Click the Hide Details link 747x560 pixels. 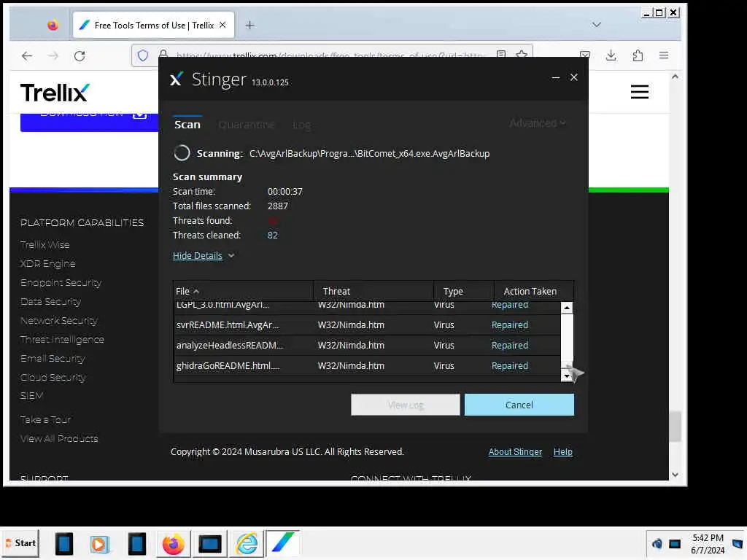(197, 256)
